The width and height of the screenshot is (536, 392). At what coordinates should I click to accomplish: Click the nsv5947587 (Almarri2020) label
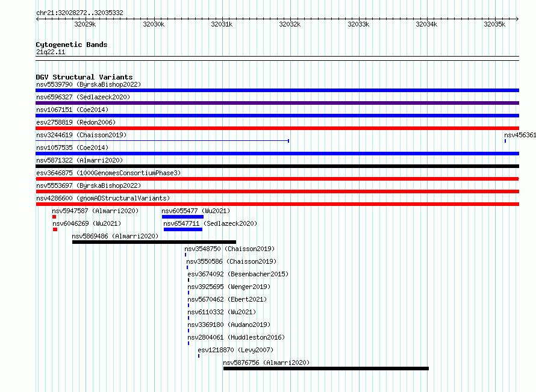pyautogui.click(x=95, y=211)
